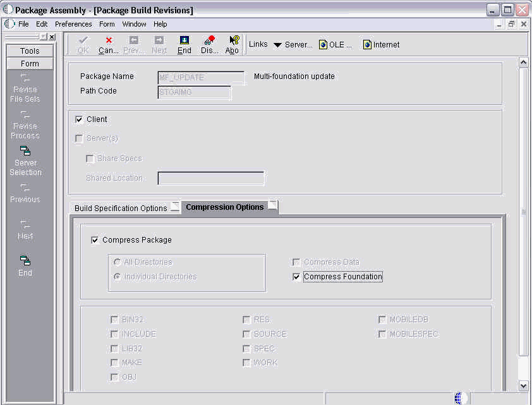Open the Internet link icon

(366, 44)
